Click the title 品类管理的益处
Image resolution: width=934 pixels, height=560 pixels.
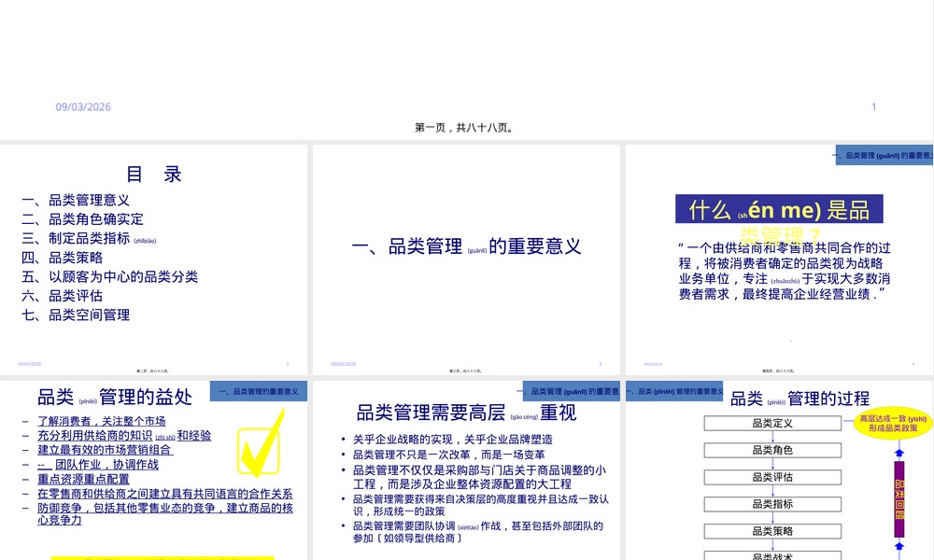click(x=114, y=397)
